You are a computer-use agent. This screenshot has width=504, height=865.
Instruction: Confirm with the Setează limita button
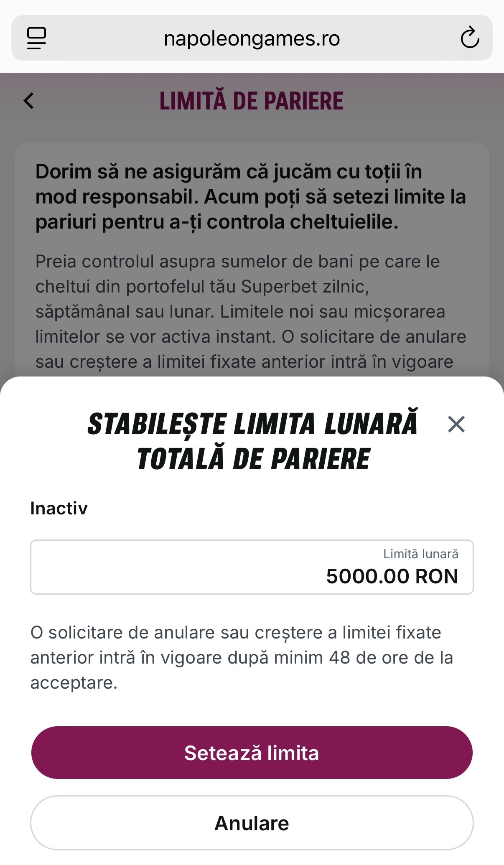(x=252, y=753)
